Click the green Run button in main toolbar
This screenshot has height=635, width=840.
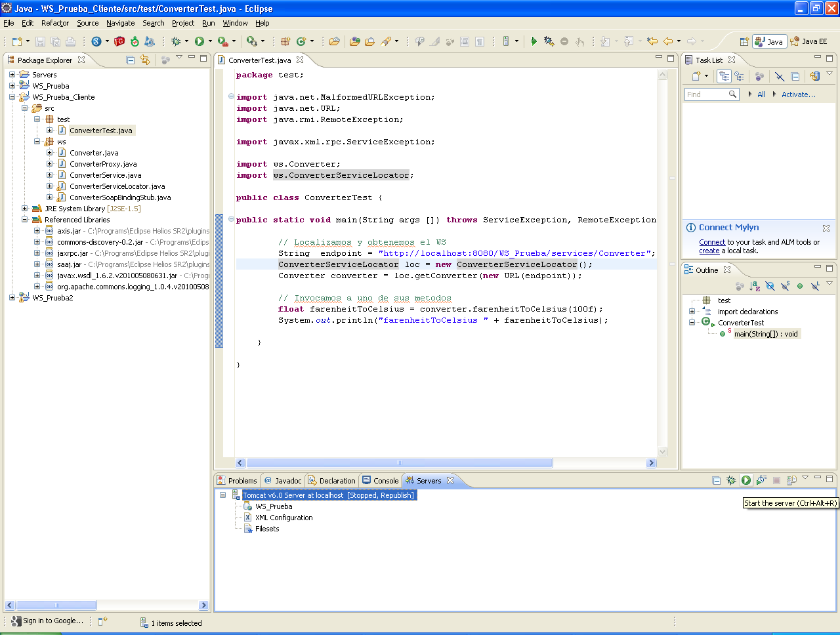199,41
